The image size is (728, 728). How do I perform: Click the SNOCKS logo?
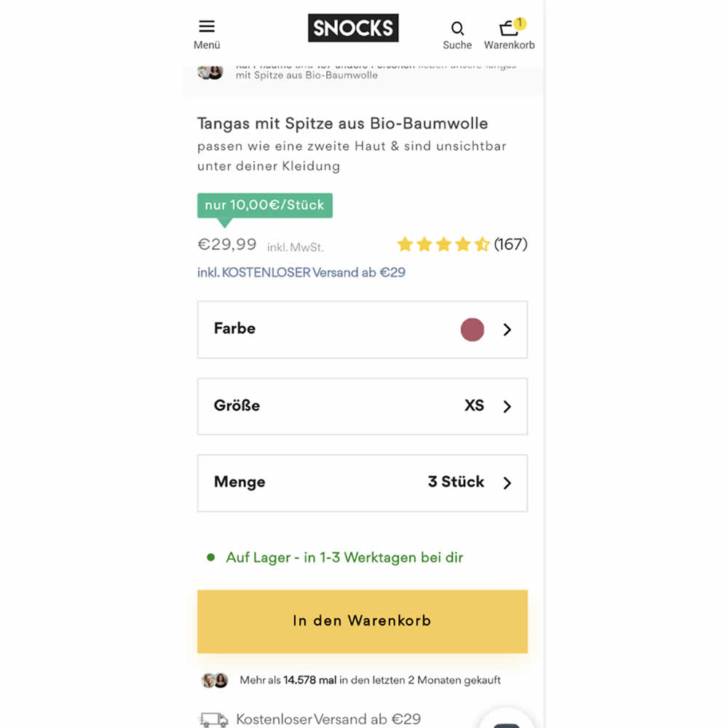(353, 28)
